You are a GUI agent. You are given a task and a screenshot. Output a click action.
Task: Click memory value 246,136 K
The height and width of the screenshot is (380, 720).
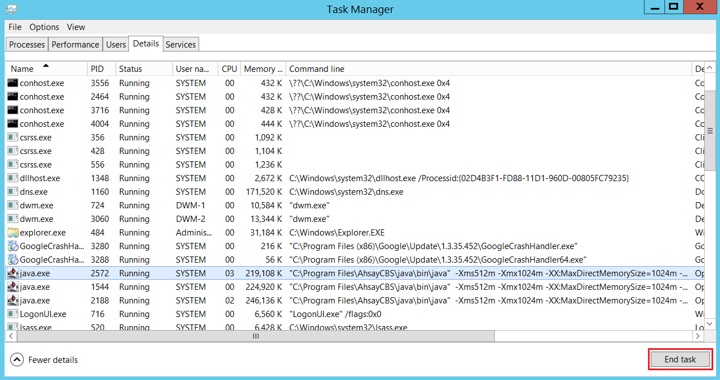pos(264,301)
